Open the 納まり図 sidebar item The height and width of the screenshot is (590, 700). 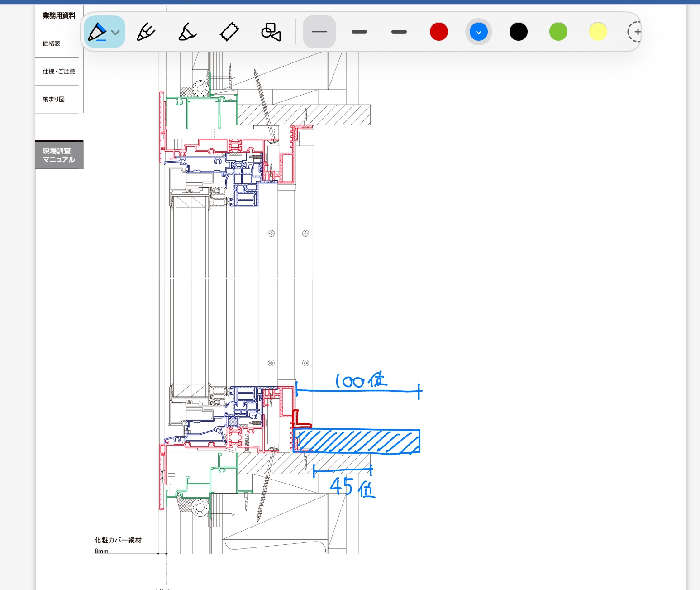pyautogui.click(x=54, y=99)
